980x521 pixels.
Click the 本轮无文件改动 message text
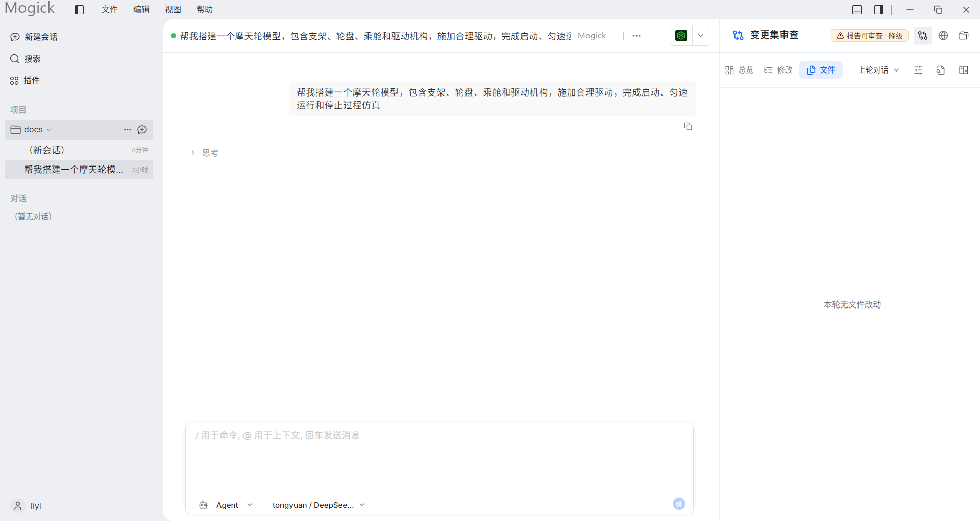pyautogui.click(x=852, y=304)
